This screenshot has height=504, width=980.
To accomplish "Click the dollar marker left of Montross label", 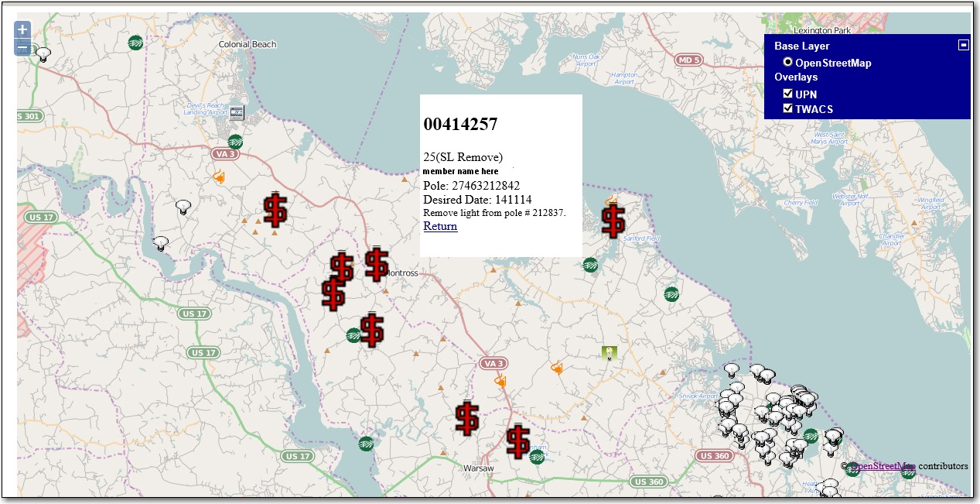I will [x=377, y=265].
